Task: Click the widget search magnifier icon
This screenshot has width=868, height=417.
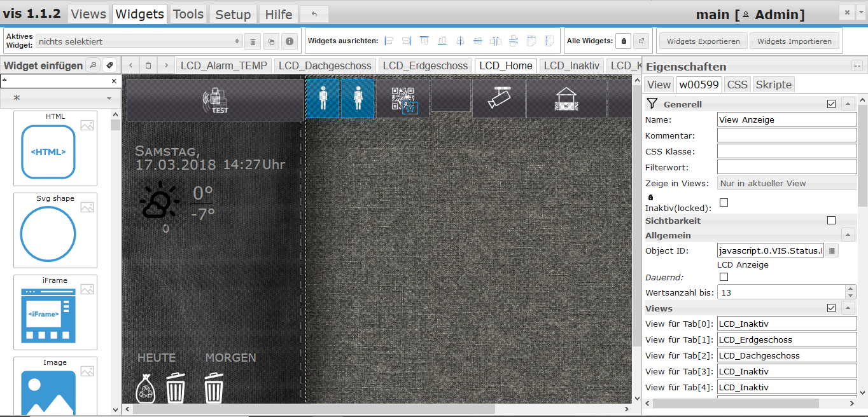Action: pos(93,65)
